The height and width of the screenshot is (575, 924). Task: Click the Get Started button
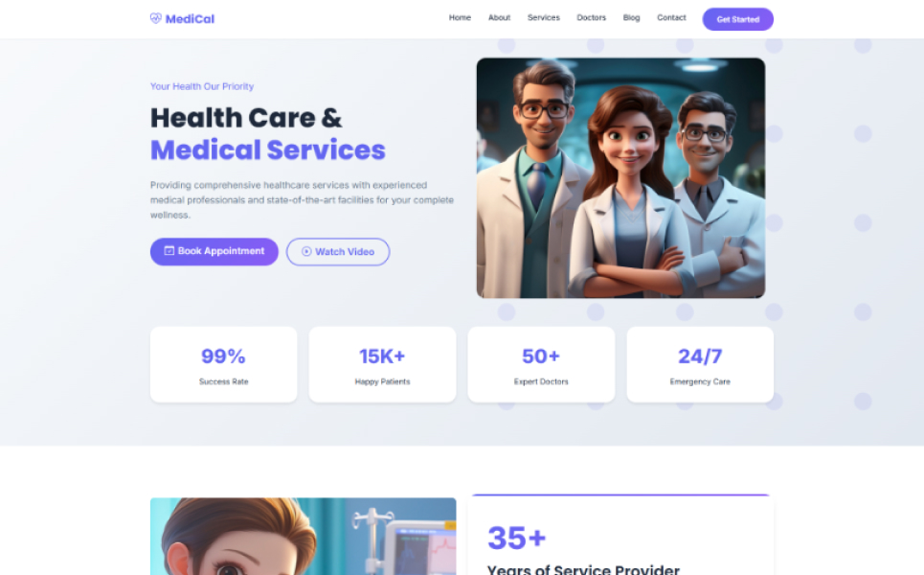coord(738,19)
